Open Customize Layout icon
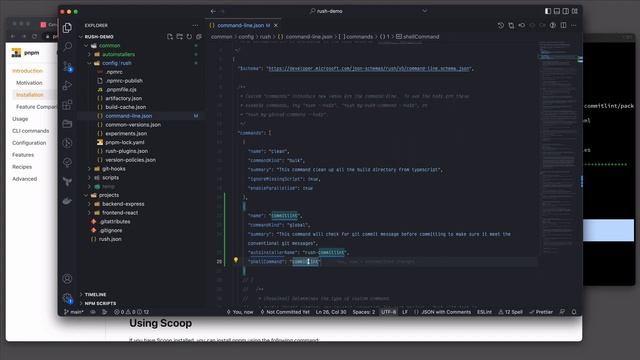Image resolution: width=640 pixels, height=360 pixels. click(575, 11)
